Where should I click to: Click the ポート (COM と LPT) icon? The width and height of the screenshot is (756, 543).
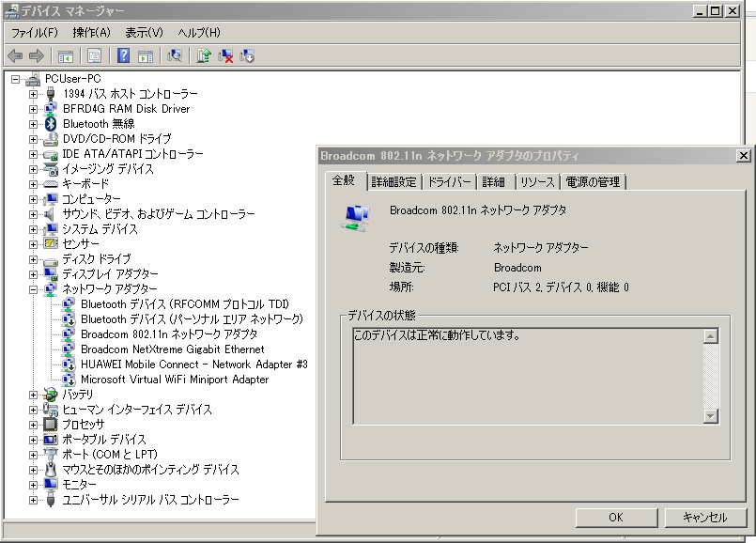coord(51,455)
